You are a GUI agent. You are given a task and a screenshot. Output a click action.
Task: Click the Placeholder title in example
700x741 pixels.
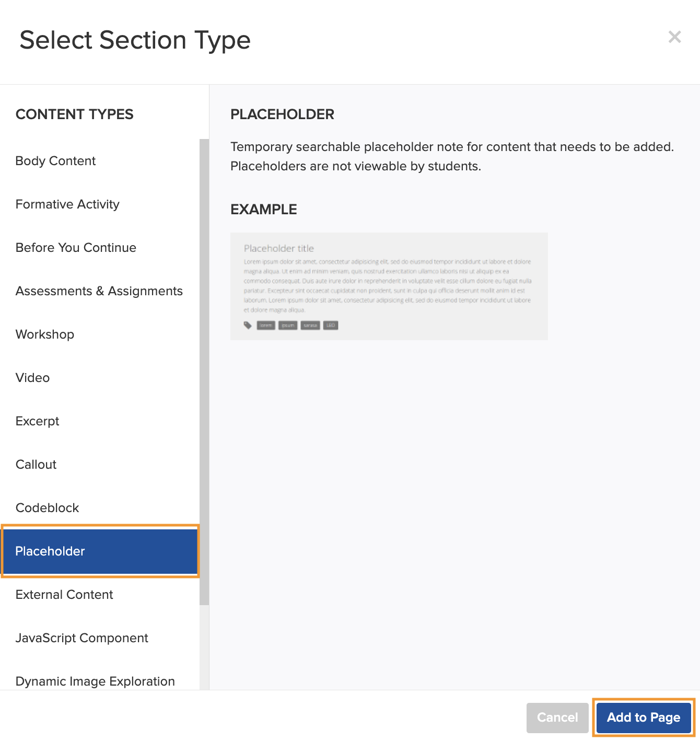tap(279, 248)
